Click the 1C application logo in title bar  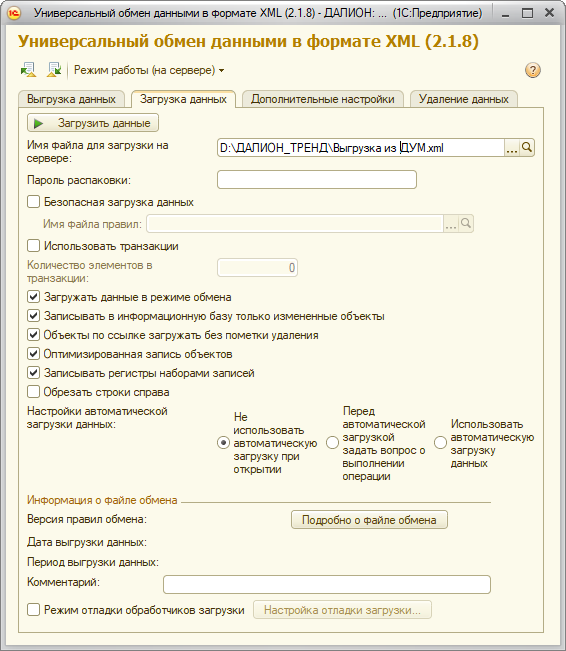13,13
